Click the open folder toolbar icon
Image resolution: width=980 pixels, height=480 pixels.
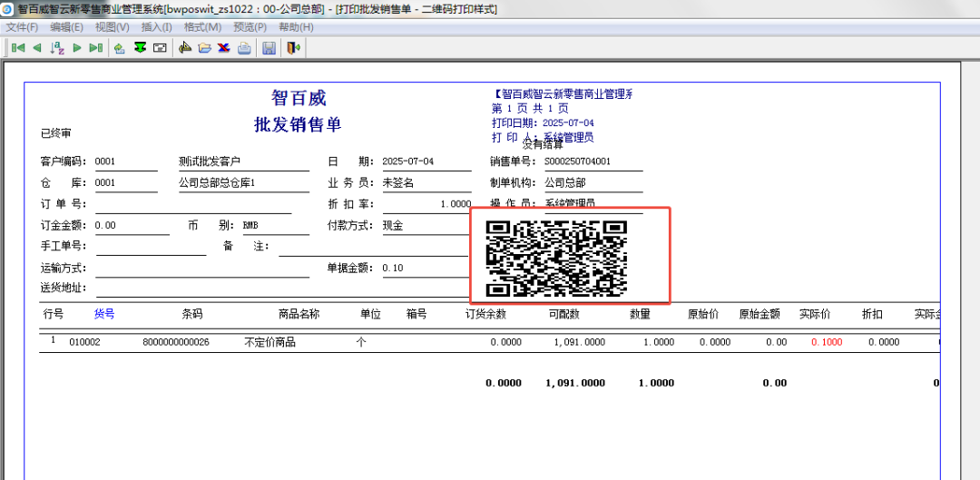tap(204, 47)
